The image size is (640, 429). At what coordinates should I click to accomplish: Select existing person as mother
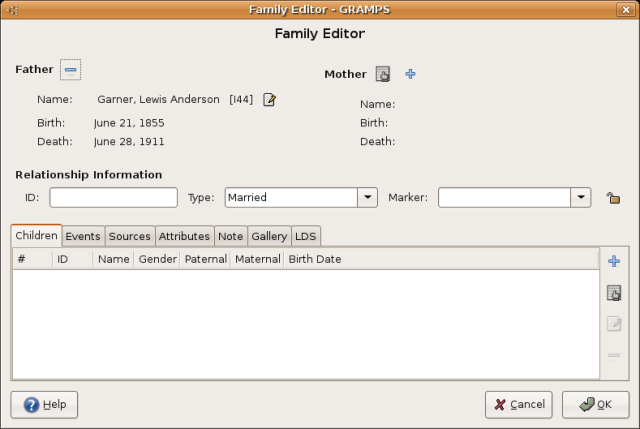click(382, 74)
